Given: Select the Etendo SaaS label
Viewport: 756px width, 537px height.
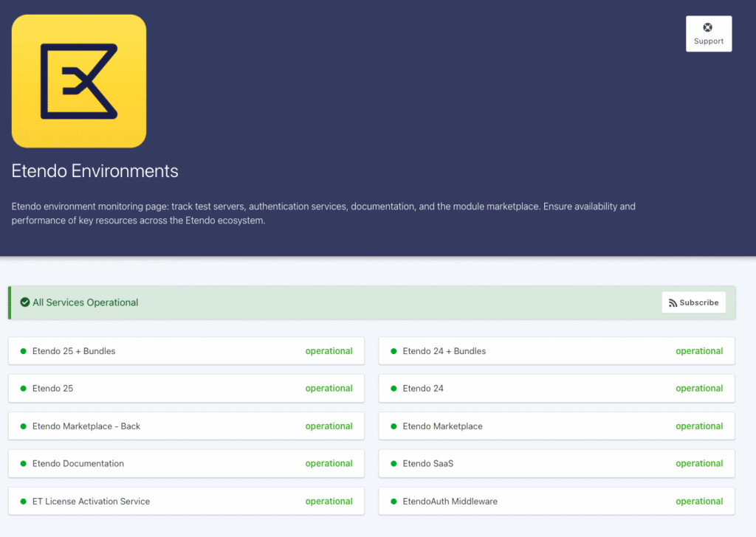Looking at the screenshot, I should pos(427,463).
